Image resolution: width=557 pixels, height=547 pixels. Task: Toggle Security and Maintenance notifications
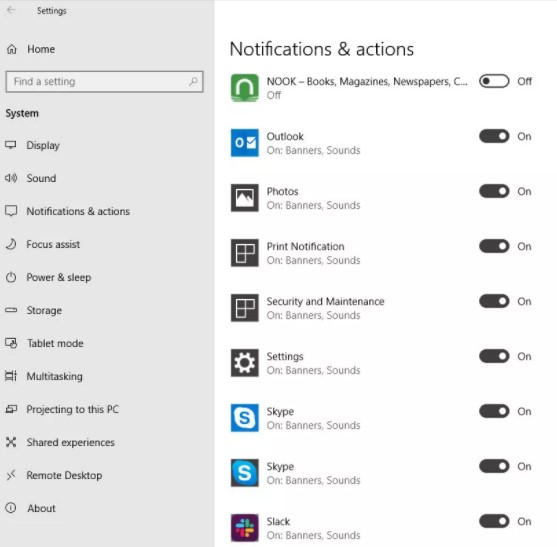coord(494,302)
